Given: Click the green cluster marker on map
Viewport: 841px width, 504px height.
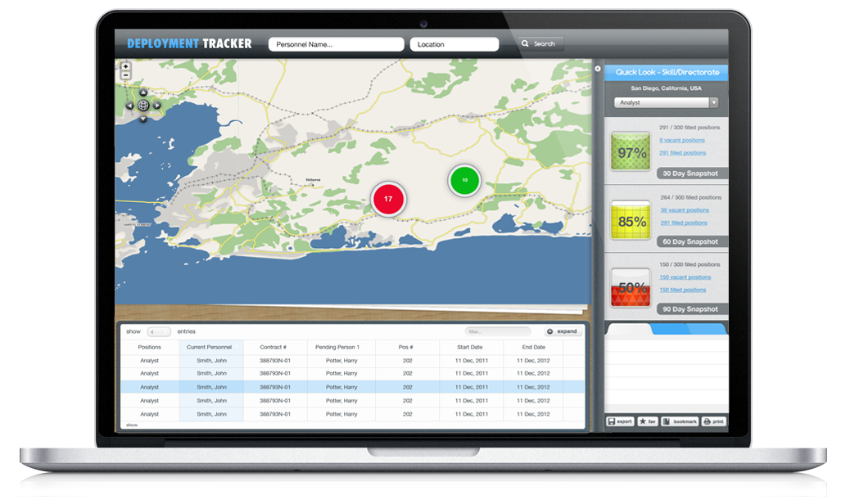Looking at the screenshot, I should tap(464, 180).
